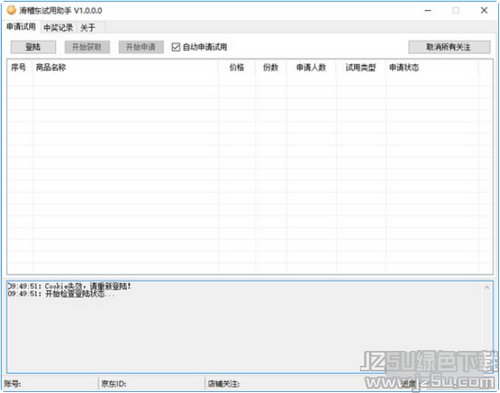Sort by the 试用类型 column header
Screen dimensions: 500x393
point(361,68)
